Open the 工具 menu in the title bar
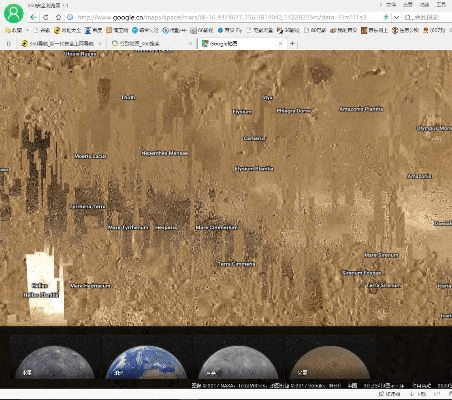The image size is (452, 400). coord(441,4)
